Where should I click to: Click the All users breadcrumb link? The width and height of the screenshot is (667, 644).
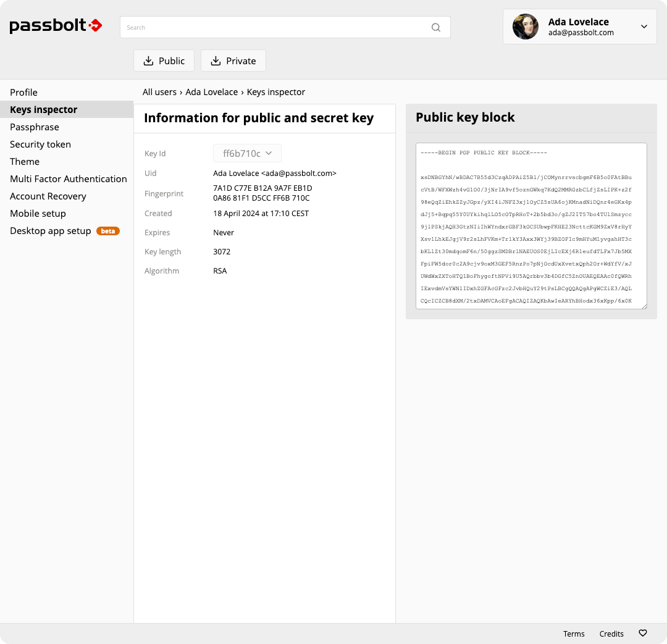pos(159,92)
